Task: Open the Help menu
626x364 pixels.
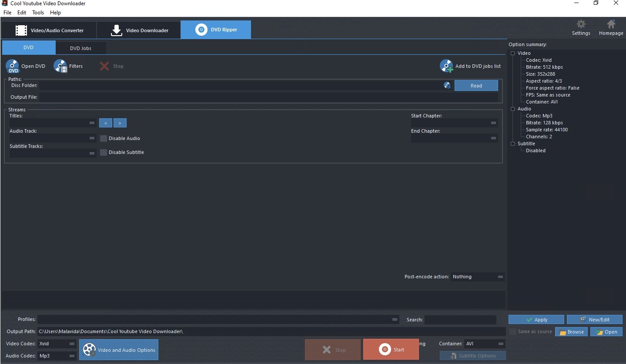Action: tap(55, 13)
